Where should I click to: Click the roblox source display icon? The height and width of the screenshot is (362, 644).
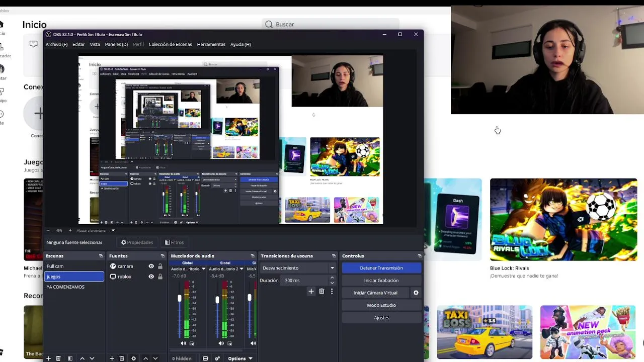113,277
